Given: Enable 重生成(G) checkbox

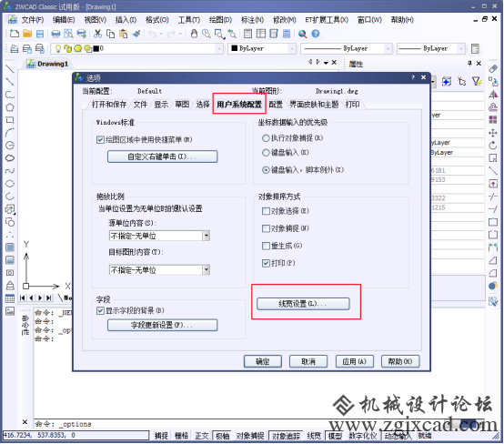Looking at the screenshot, I should 266,246.
